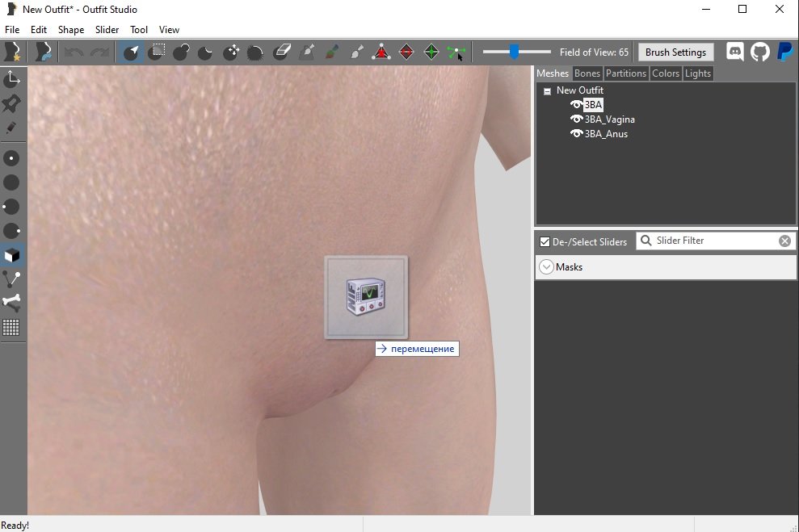Image resolution: width=799 pixels, height=532 pixels.
Task: Click the New Project icon in toolbar
Action: tap(13, 52)
